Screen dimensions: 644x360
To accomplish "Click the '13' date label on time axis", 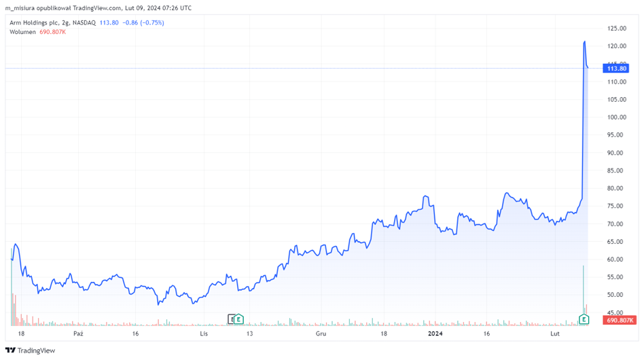I will click(x=250, y=334).
